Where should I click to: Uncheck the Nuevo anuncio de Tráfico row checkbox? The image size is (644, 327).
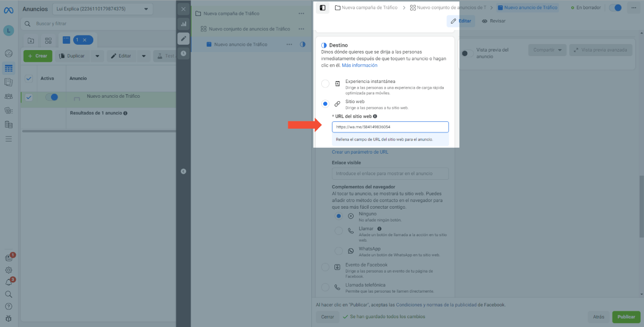point(28,97)
